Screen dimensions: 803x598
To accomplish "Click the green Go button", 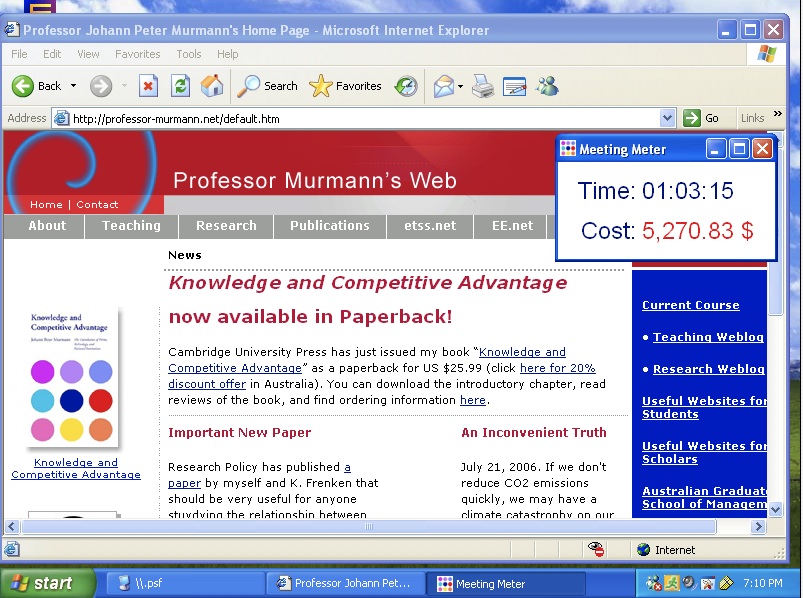I will (701, 118).
